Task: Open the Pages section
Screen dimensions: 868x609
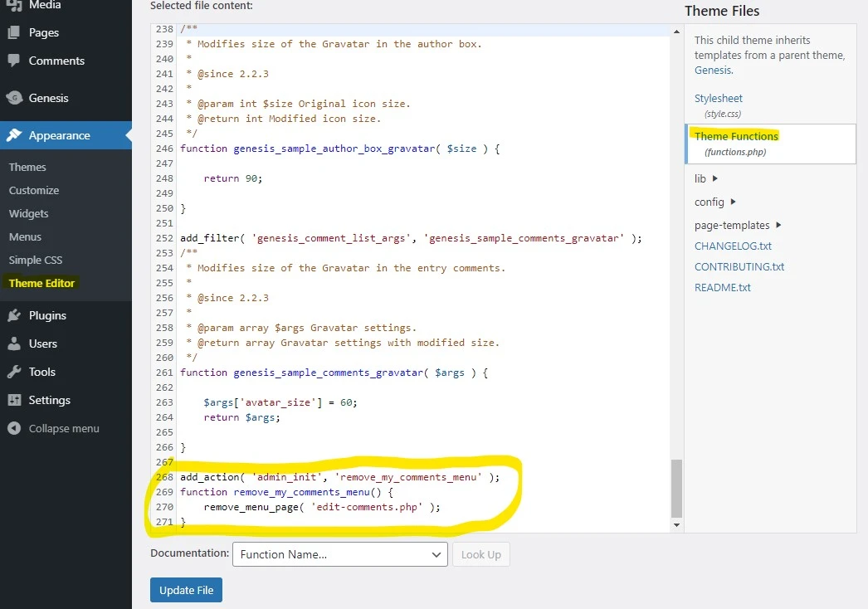Action: (x=35, y=33)
